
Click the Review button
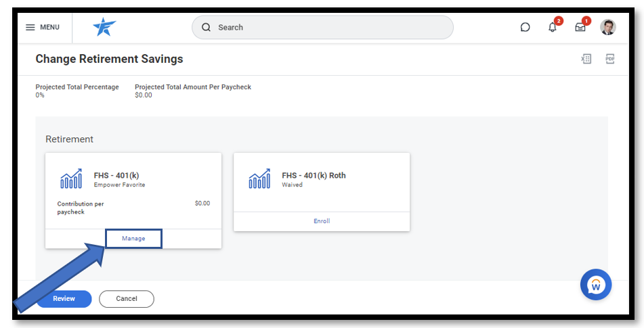pos(64,299)
